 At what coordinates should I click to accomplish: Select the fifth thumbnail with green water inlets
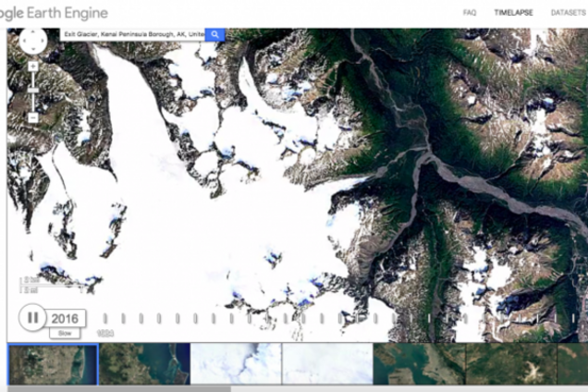419,364
